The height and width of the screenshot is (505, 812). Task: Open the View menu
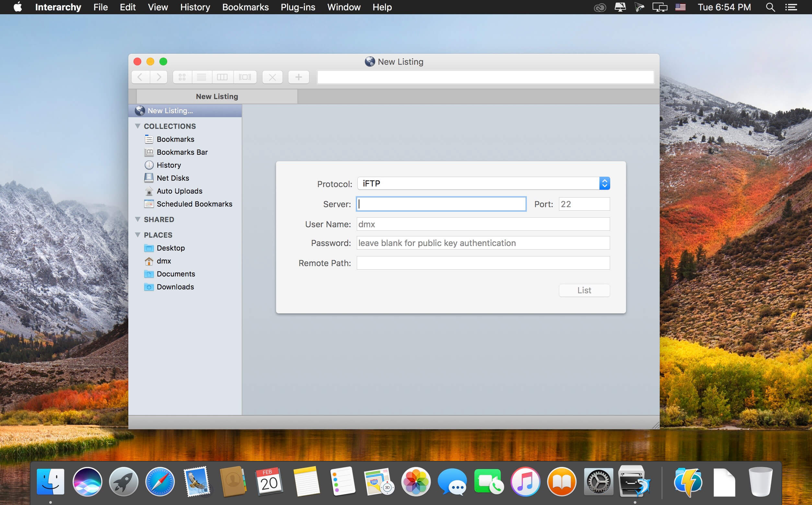pyautogui.click(x=158, y=7)
